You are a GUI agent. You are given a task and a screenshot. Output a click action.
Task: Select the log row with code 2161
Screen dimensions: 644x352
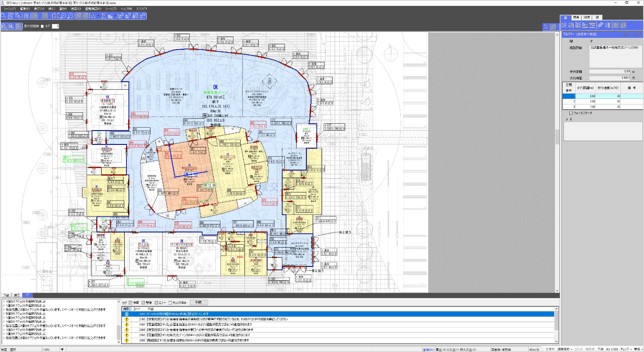point(338,319)
